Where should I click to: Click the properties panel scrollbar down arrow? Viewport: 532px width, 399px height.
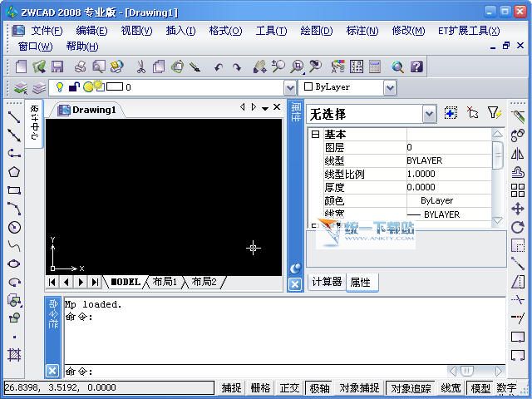pyautogui.click(x=497, y=221)
